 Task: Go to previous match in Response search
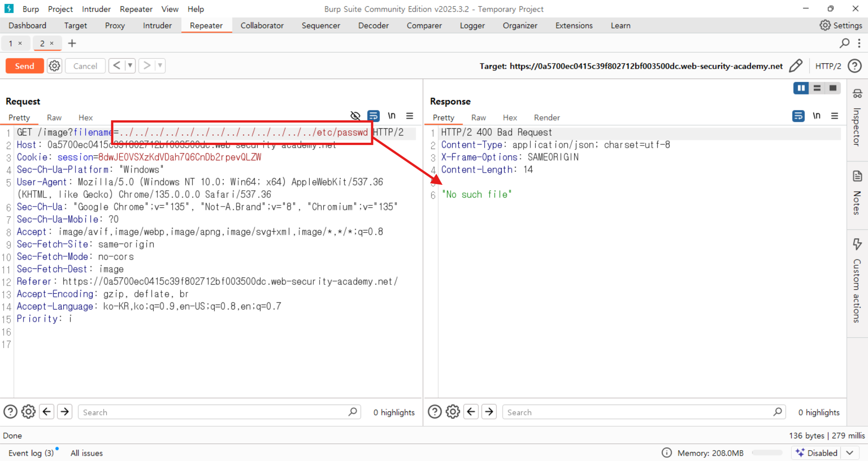(x=471, y=412)
